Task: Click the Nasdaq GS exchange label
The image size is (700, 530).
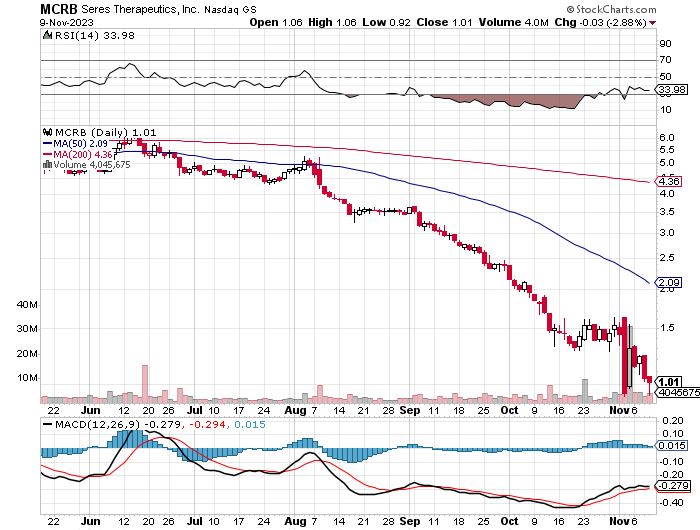Action: (x=230, y=10)
